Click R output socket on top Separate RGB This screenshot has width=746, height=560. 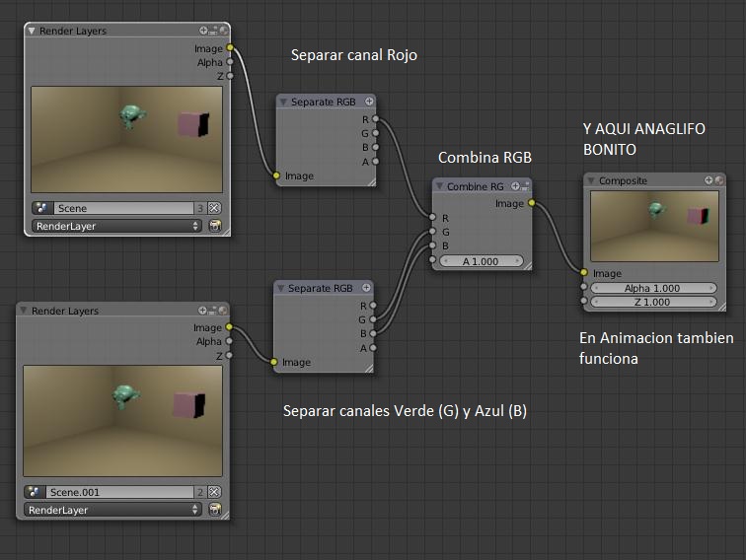[376, 119]
